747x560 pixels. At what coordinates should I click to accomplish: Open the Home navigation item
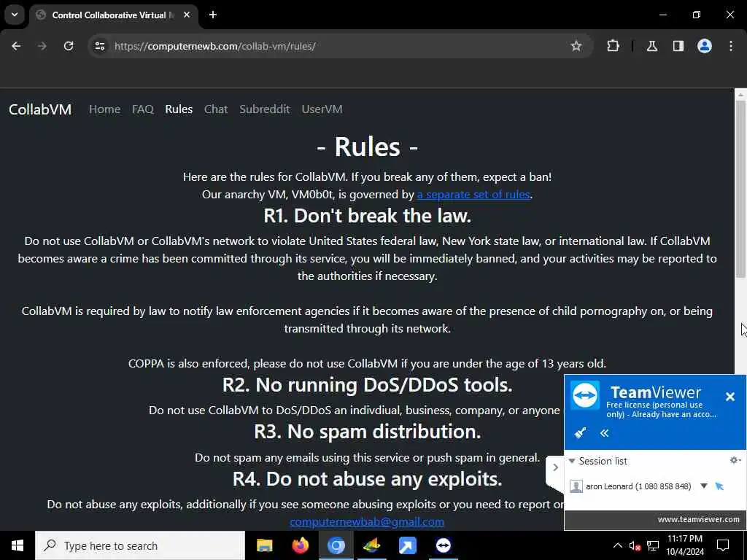click(x=104, y=109)
